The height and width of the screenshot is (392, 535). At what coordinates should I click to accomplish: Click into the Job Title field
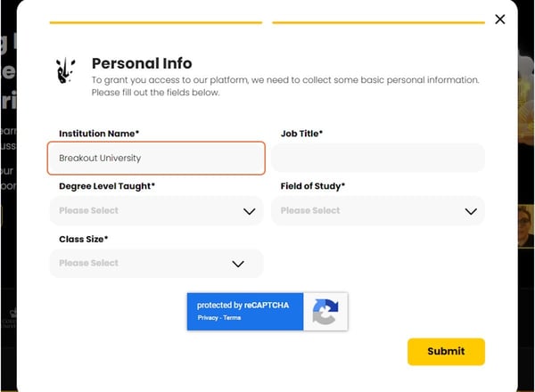(378, 159)
